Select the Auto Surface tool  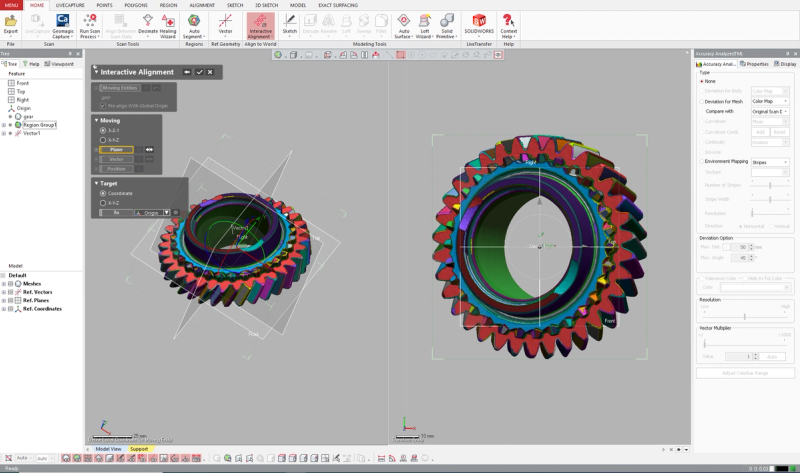tap(403, 26)
